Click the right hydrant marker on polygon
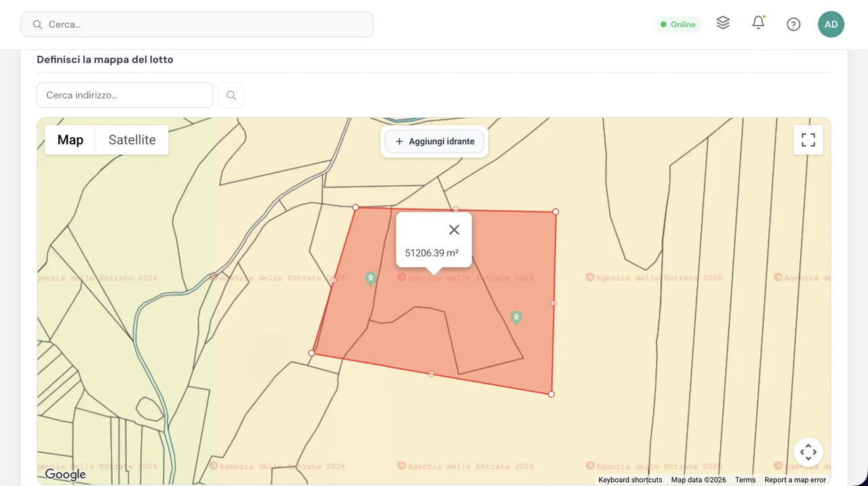The height and width of the screenshot is (486, 868). coord(516,318)
